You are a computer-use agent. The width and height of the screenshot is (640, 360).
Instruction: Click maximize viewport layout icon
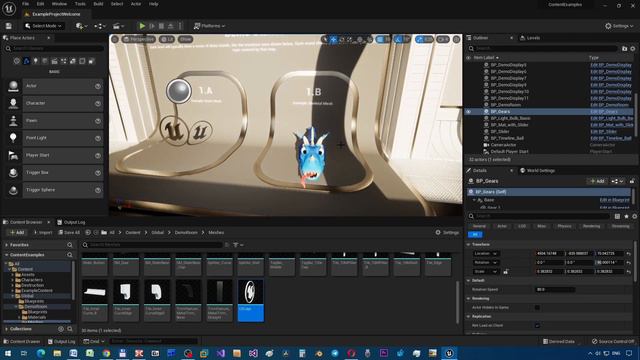click(x=456, y=39)
